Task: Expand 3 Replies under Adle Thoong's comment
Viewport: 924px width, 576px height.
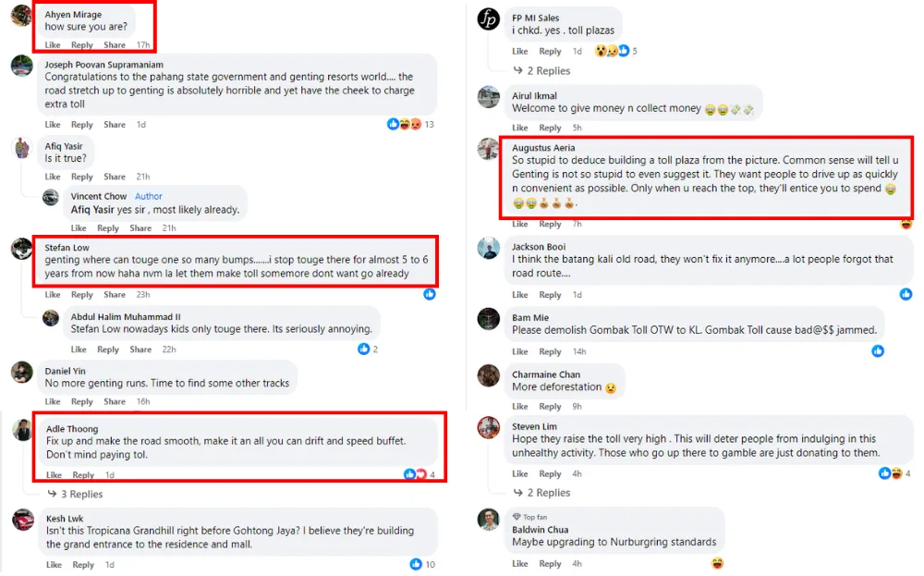Action: coord(81,494)
